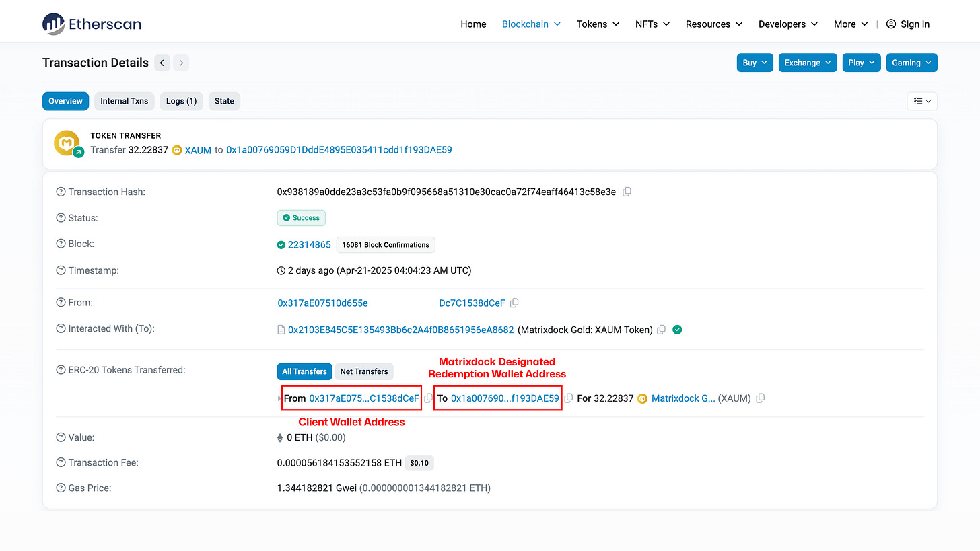Viewport: 980px width, 551px height.
Task: Open the Blockchain dropdown menu
Action: click(531, 24)
